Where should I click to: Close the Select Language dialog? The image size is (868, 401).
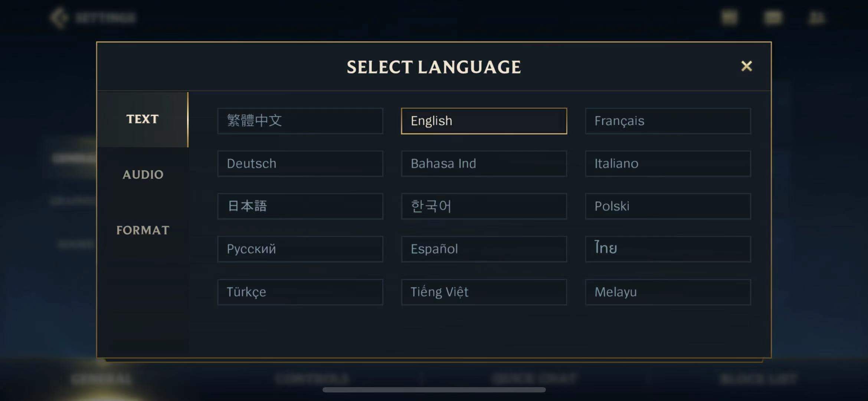point(746,66)
